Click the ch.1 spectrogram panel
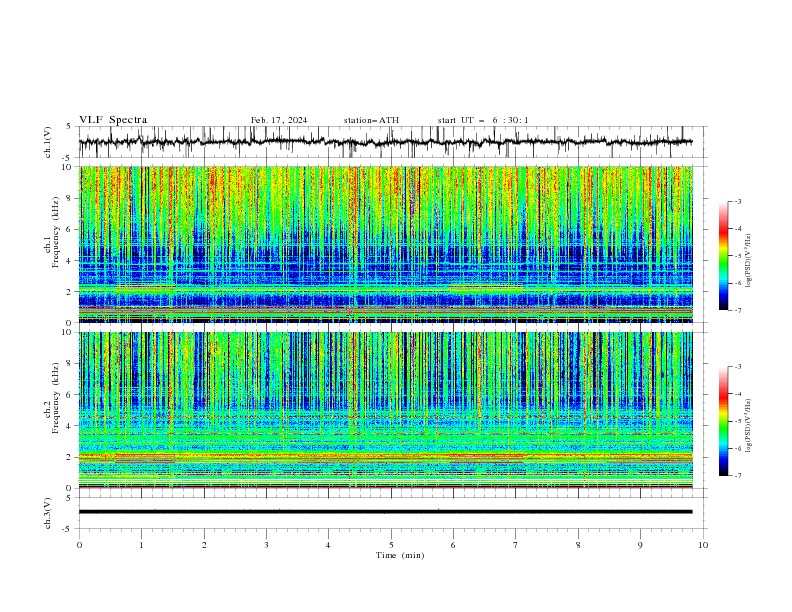Image resolution: width=792 pixels, height=612 pixels. [x=386, y=244]
